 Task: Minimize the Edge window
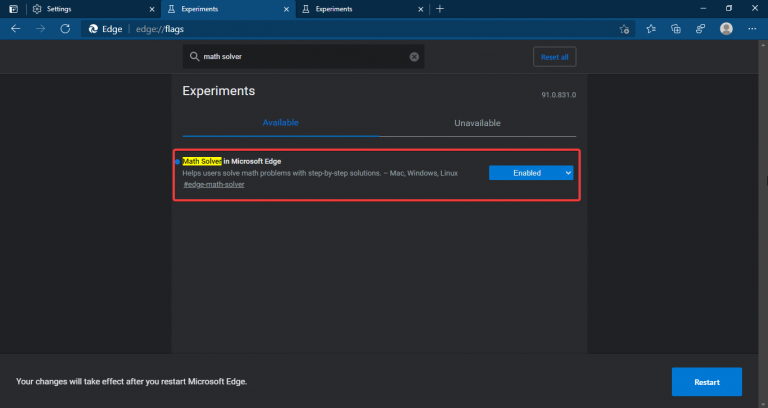(703, 9)
